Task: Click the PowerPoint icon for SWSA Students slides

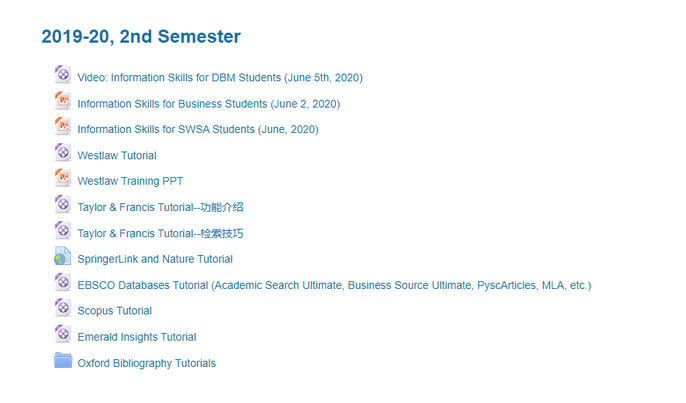Action: 63,127
